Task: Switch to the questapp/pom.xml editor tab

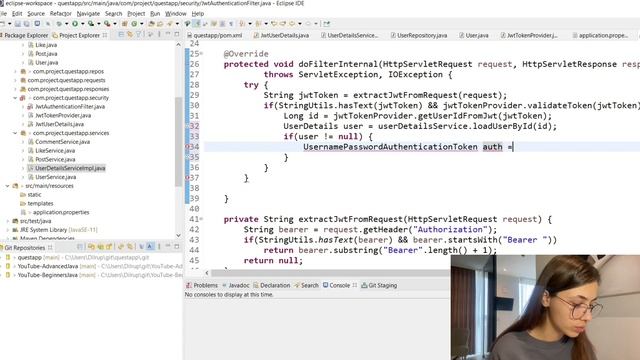Action: pyautogui.click(x=214, y=36)
